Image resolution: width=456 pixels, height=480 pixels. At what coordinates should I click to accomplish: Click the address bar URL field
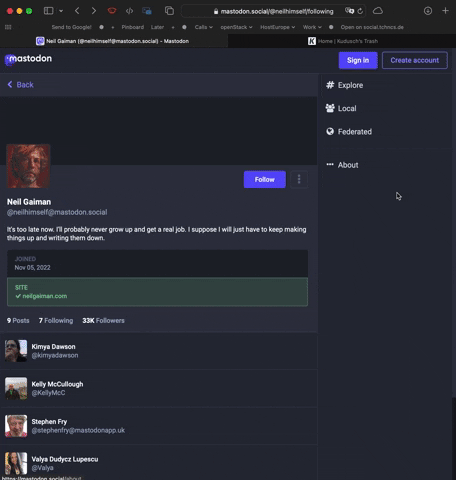point(273,11)
